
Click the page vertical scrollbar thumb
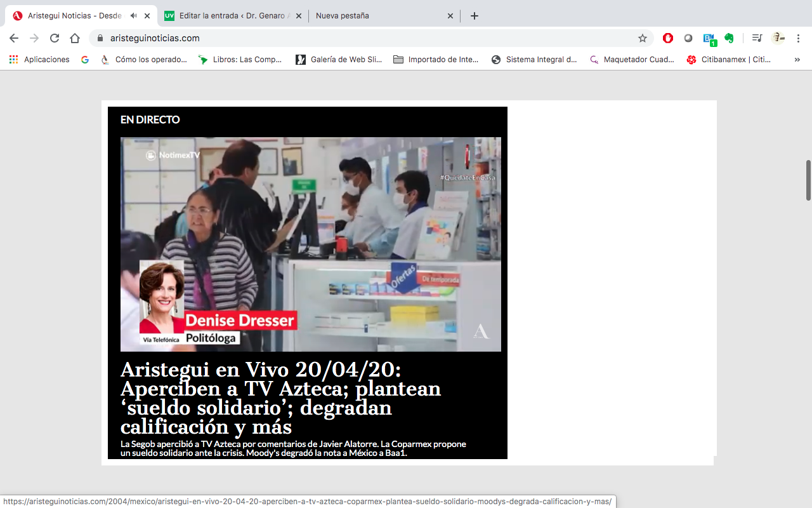[808, 180]
